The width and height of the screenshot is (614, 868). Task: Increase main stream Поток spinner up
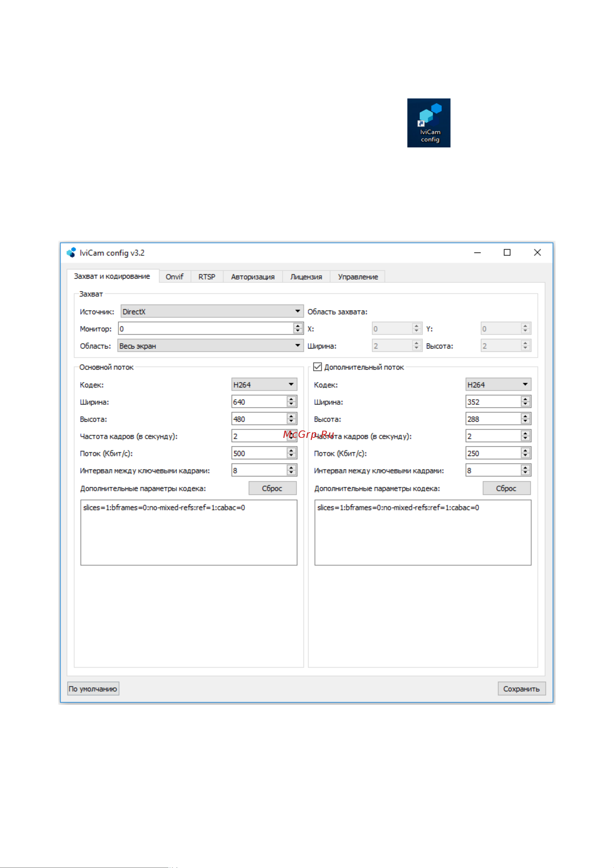291,450
